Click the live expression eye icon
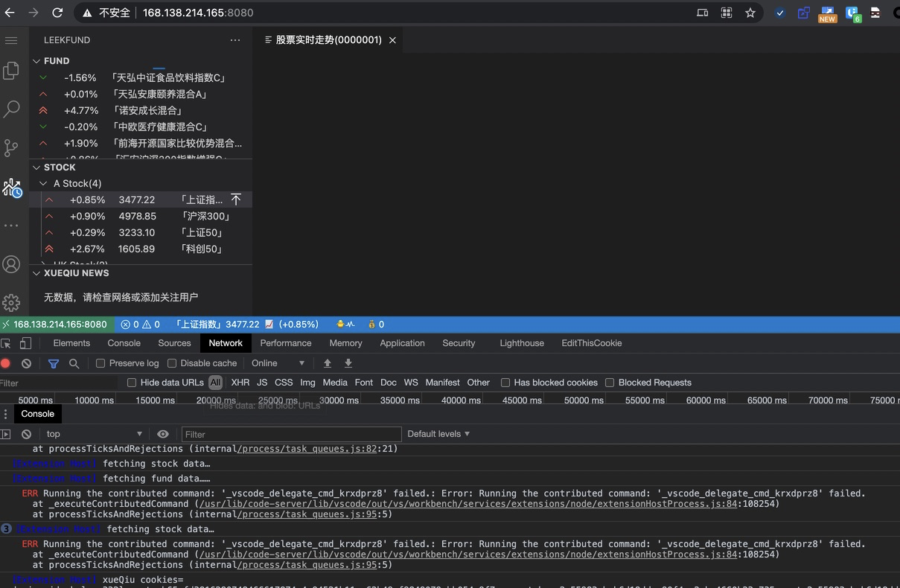 click(163, 434)
